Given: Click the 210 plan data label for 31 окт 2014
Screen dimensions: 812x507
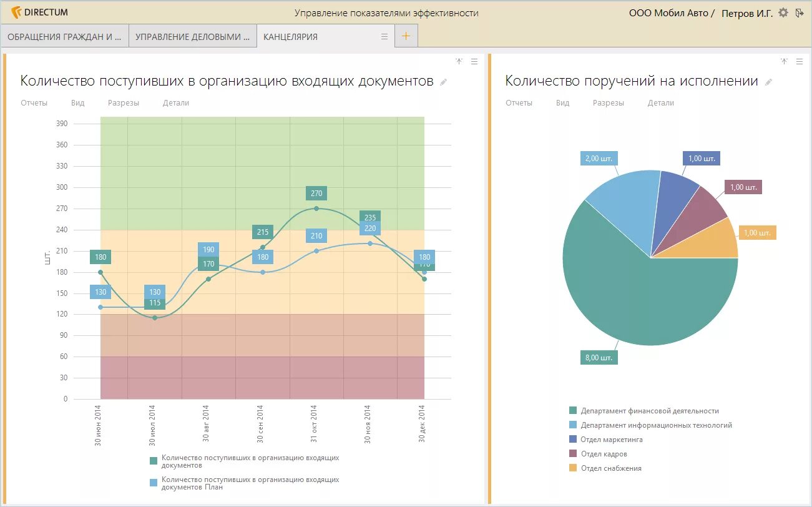Looking at the screenshot, I should [x=316, y=236].
